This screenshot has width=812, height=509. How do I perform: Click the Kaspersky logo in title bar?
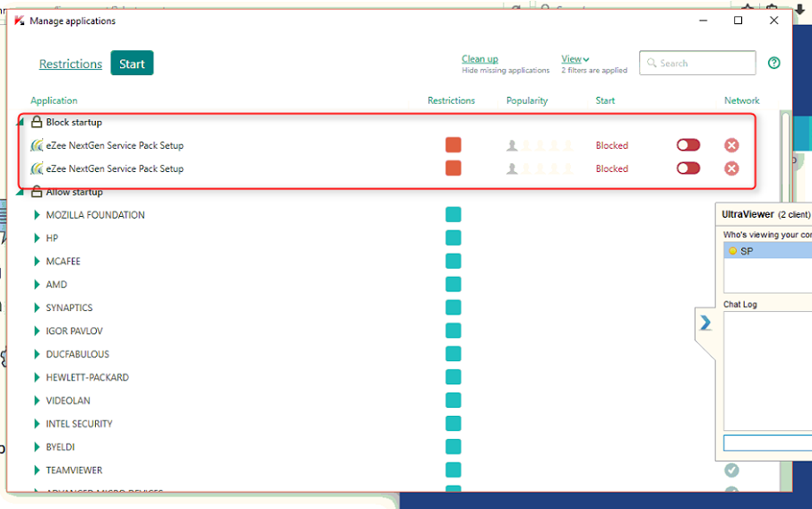[x=19, y=21]
